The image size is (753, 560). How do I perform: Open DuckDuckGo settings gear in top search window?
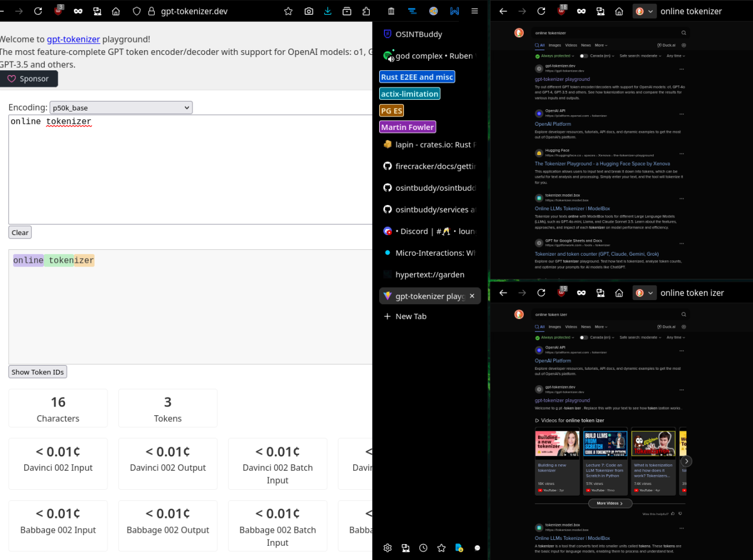[x=684, y=45]
